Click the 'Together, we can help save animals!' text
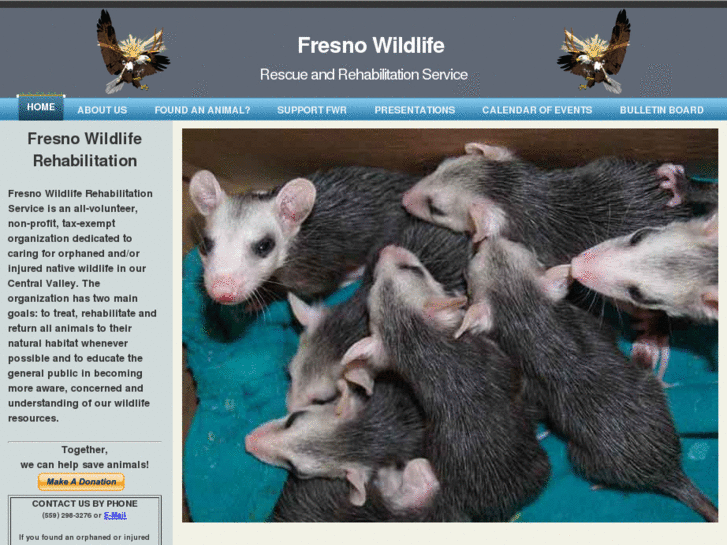Screen dimensions: 727x545 85,457
